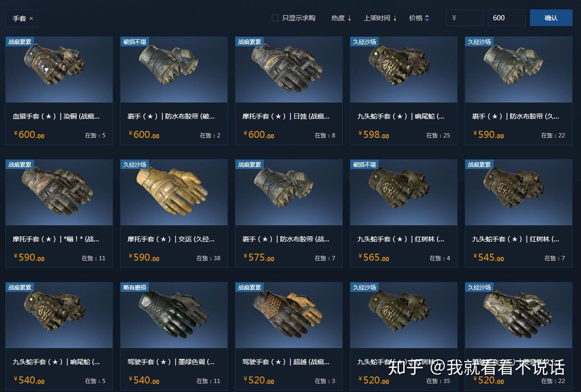Open 九头蛇手套 响尾蛇 listing priced ¥598
Screen dimensions: 581x392
click(404, 91)
